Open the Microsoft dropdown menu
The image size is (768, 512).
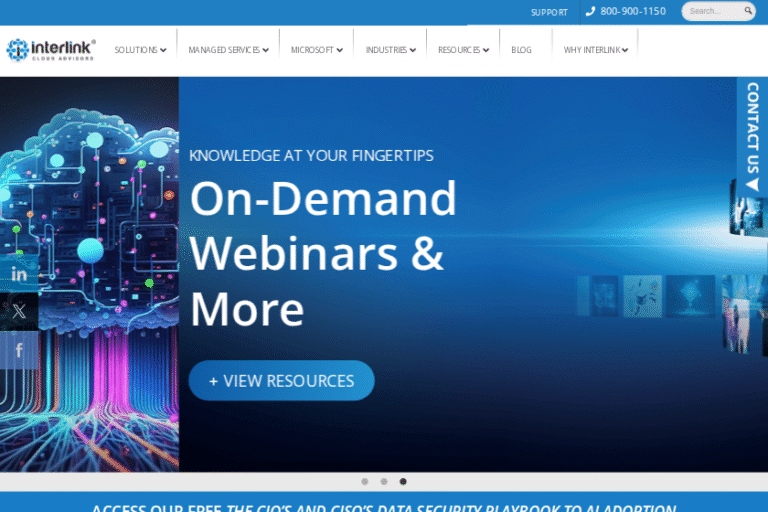point(317,50)
